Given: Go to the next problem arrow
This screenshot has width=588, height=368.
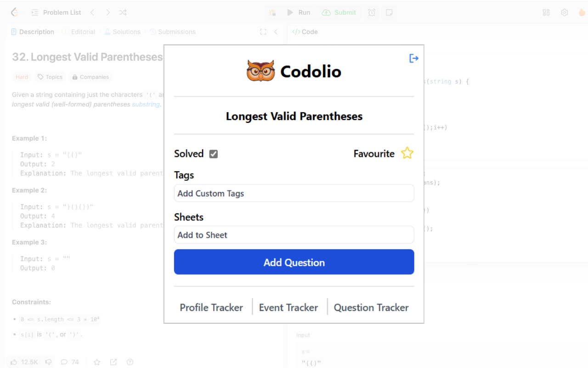Looking at the screenshot, I should point(108,12).
